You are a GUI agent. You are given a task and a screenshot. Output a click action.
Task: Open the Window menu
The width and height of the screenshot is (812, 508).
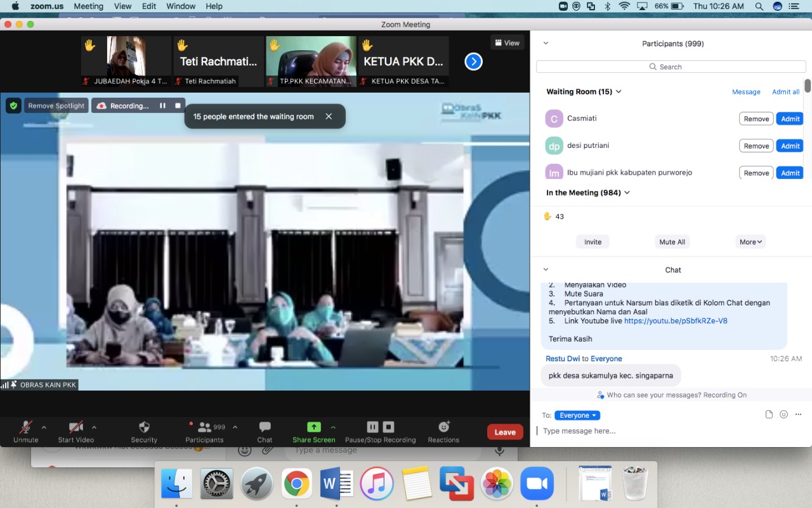pos(181,6)
